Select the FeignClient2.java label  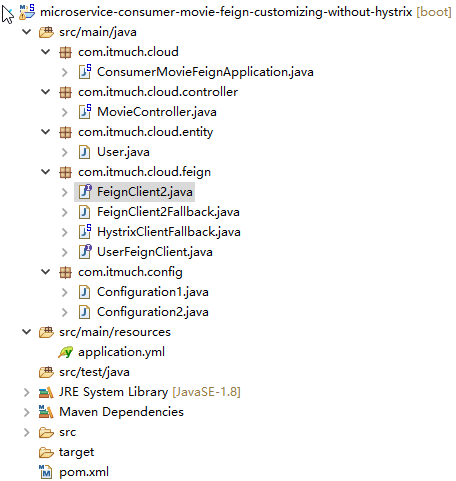pos(145,192)
